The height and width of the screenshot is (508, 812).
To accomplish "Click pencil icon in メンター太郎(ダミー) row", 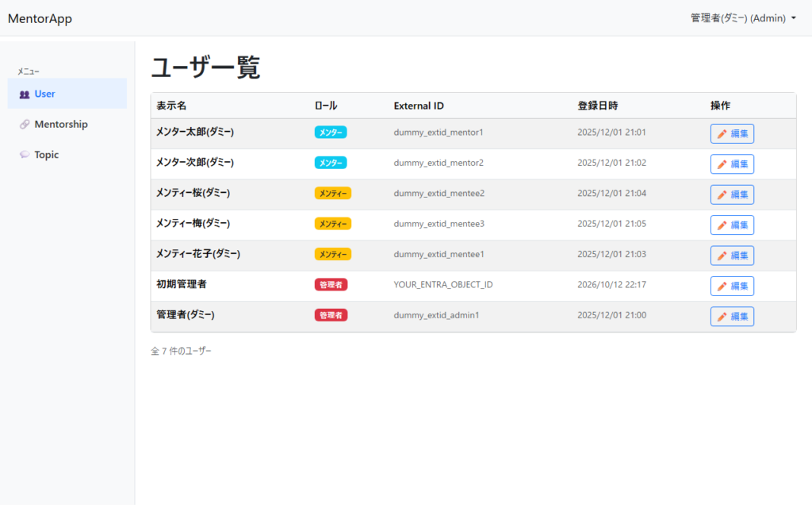I will (722, 133).
